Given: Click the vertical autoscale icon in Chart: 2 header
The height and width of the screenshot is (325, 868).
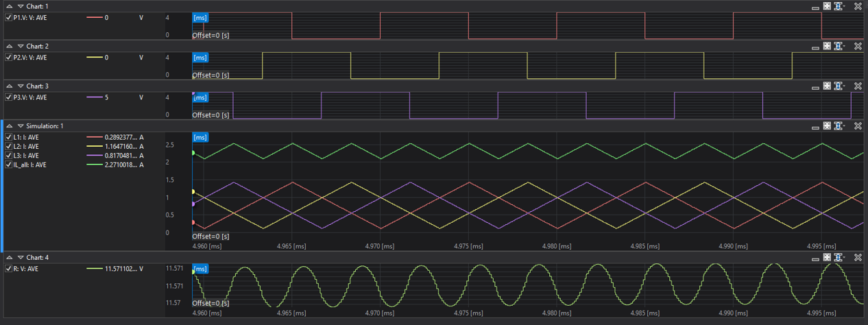Looking at the screenshot, I should click(838, 46).
